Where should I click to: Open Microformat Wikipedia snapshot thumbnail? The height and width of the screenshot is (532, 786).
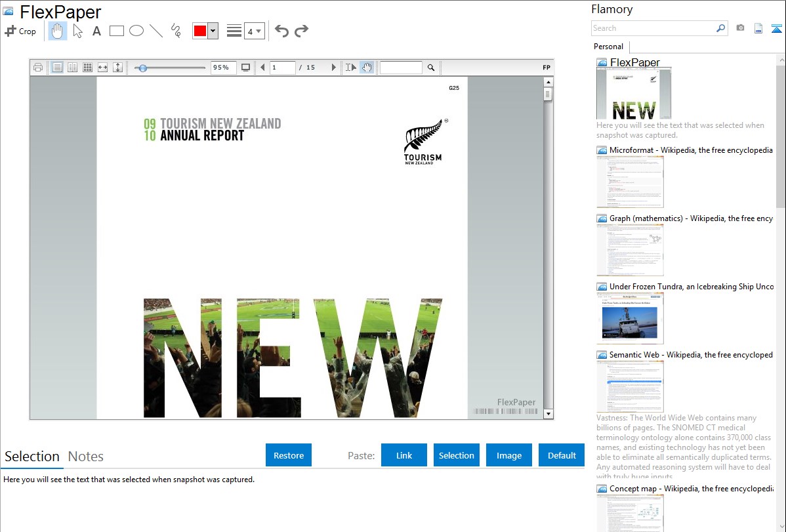coord(630,182)
